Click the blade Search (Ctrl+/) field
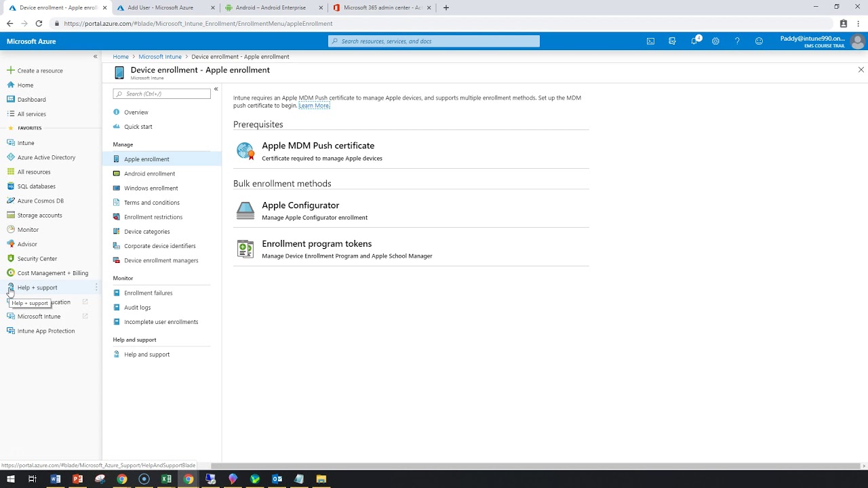 [161, 94]
